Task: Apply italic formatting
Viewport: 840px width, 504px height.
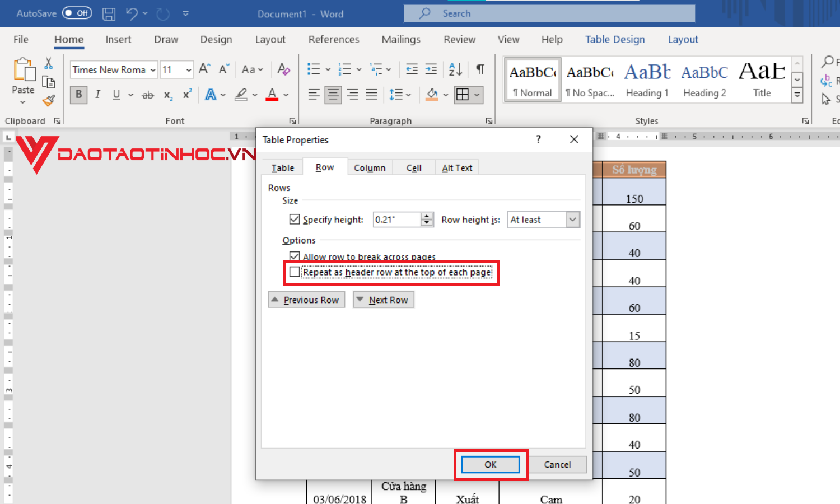Action: (x=97, y=95)
